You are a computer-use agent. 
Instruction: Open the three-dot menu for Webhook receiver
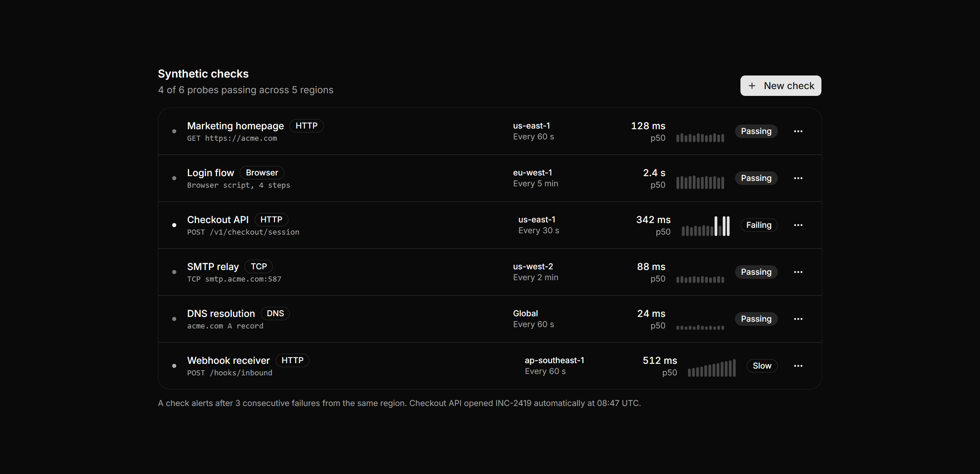(798, 366)
